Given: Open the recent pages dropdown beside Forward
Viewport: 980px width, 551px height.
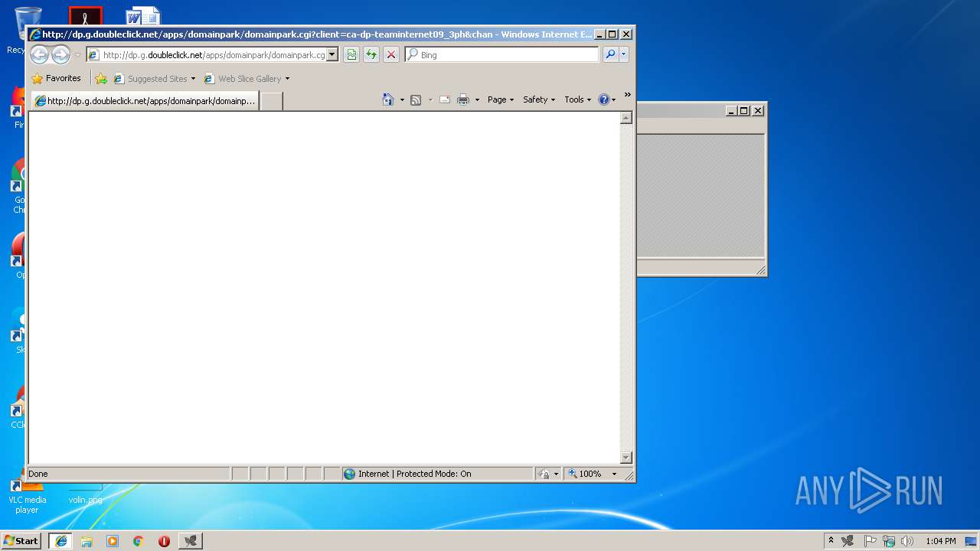Looking at the screenshot, I should point(77,55).
